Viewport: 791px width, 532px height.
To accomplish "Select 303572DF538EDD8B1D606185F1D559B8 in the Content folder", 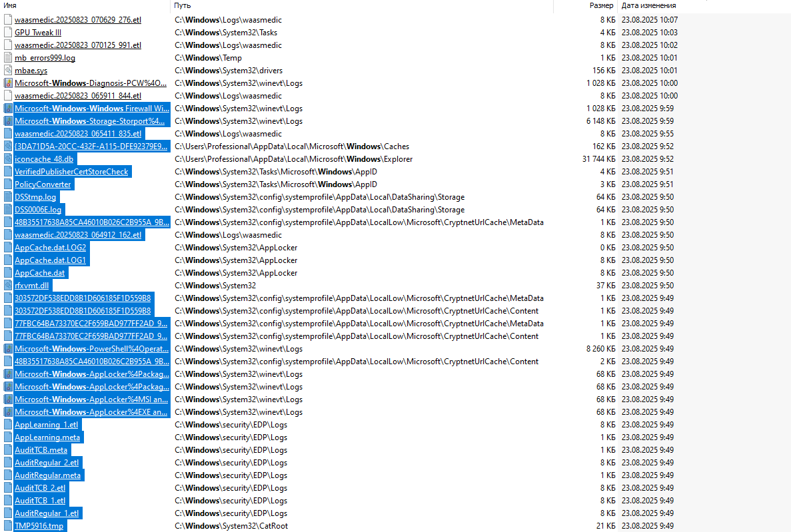I will click(83, 311).
